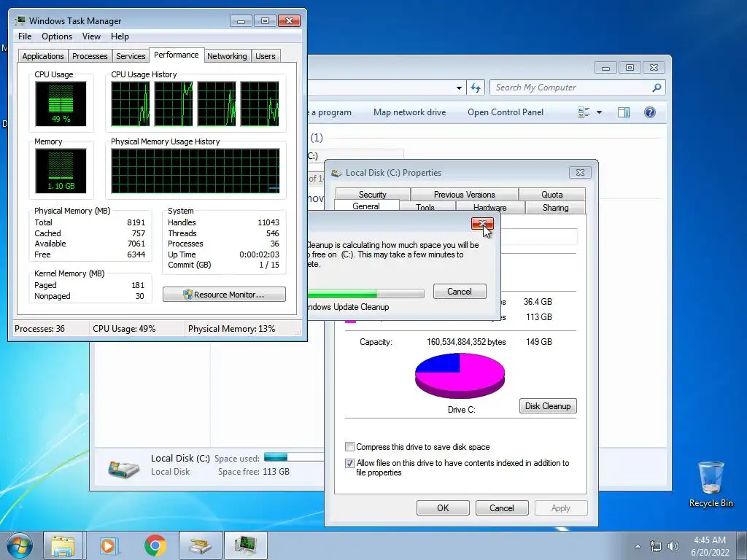The height and width of the screenshot is (560, 747).
Task: Switch to the Users tab
Action: coord(266,56)
